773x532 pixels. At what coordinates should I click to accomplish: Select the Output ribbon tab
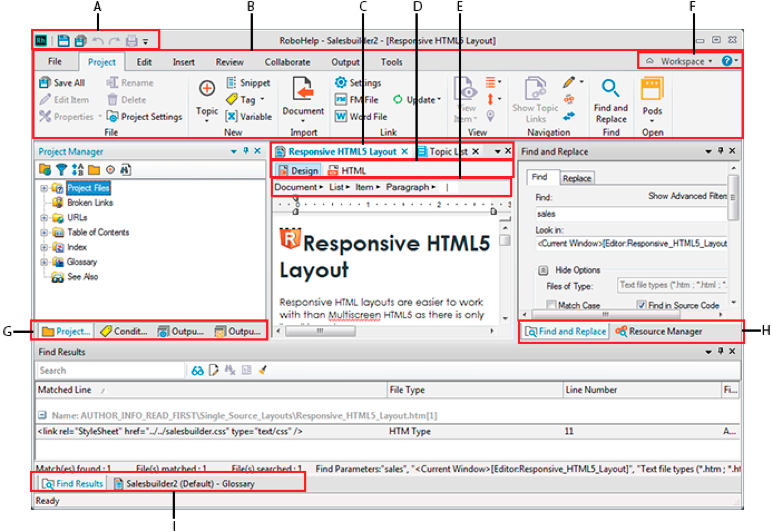click(345, 62)
